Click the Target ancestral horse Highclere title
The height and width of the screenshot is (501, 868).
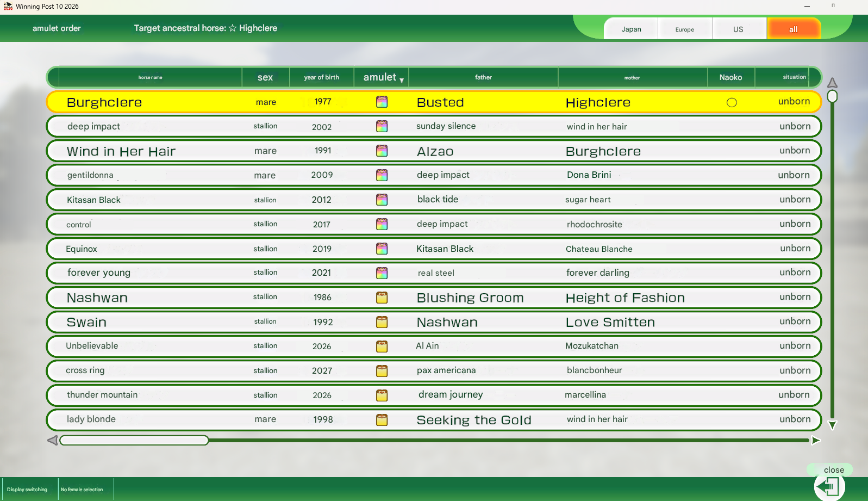pyautogui.click(x=205, y=28)
